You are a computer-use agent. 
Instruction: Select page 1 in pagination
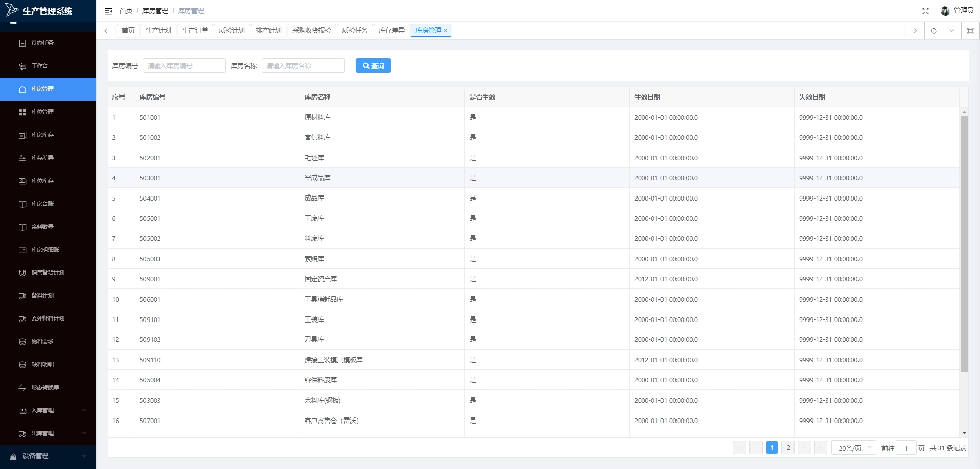pyautogui.click(x=772, y=448)
